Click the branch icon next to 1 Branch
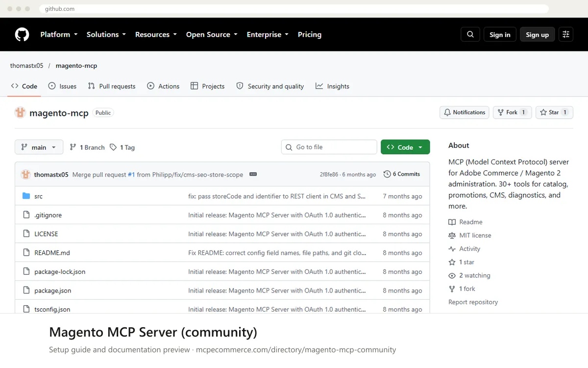588x368 pixels. (73, 147)
